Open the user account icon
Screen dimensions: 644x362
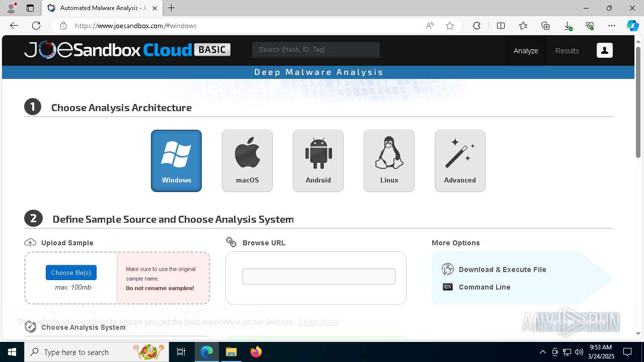coord(605,50)
